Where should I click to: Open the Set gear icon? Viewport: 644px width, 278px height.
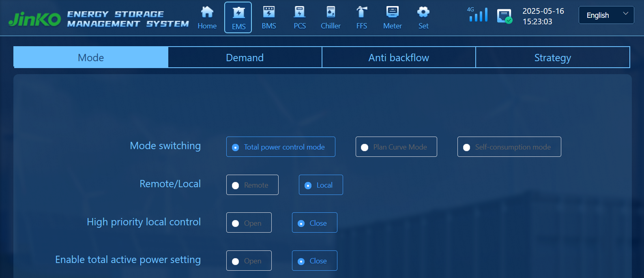[423, 12]
